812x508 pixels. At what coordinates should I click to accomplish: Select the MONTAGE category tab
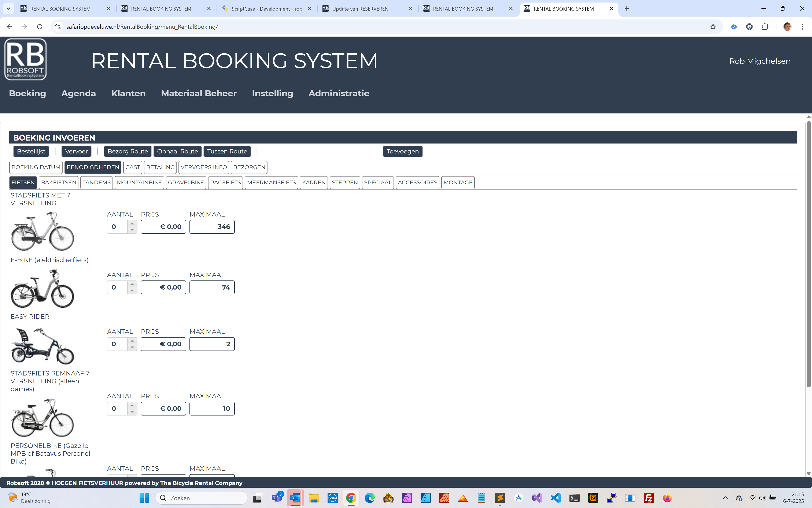click(x=458, y=182)
